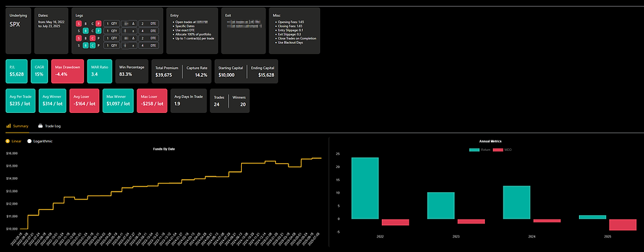Viewport: 644px width, 252px height.
Task: Click the briefcase icon beside Trade Log
Action: pyautogui.click(x=40, y=126)
